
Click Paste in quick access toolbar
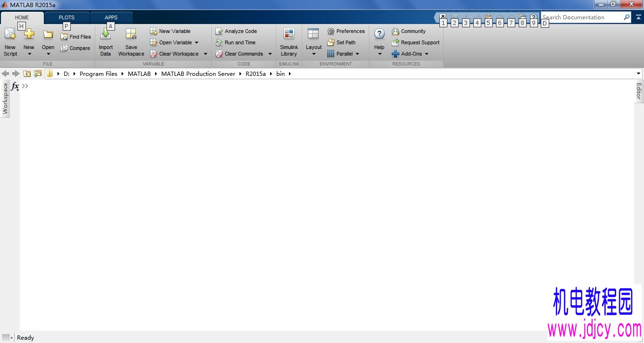[x=488, y=17]
